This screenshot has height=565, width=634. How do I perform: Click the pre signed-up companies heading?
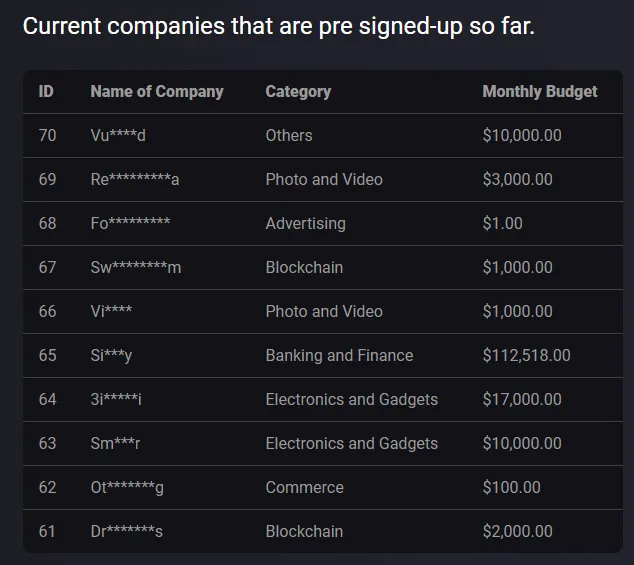tap(278, 26)
